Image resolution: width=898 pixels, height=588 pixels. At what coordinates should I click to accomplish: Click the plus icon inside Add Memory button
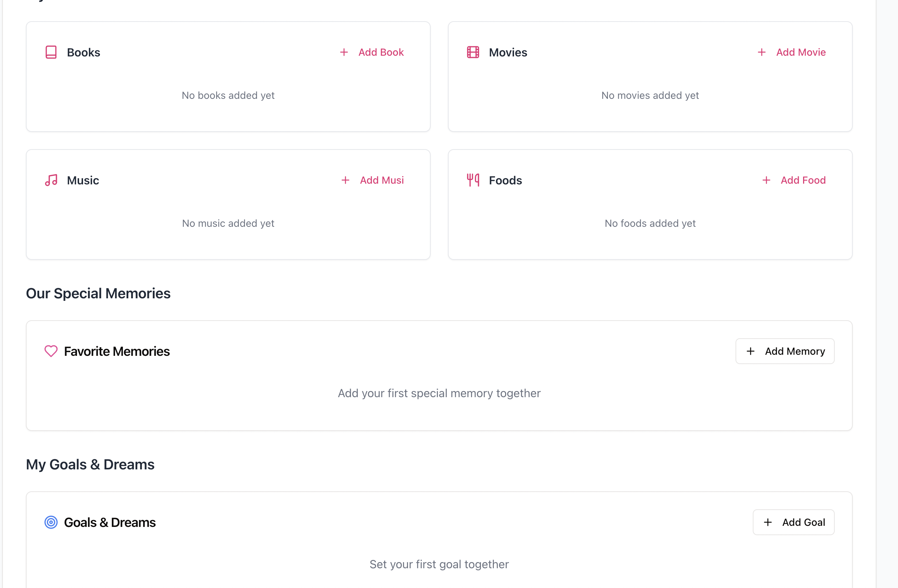pyautogui.click(x=751, y=351)
